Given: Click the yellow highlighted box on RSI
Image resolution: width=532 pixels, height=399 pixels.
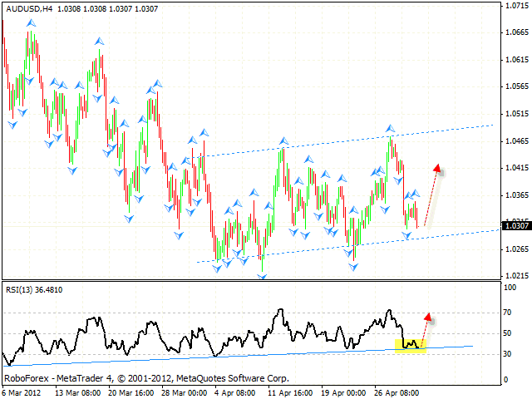Looking at the screenshot, I should [x=410, y=345].
